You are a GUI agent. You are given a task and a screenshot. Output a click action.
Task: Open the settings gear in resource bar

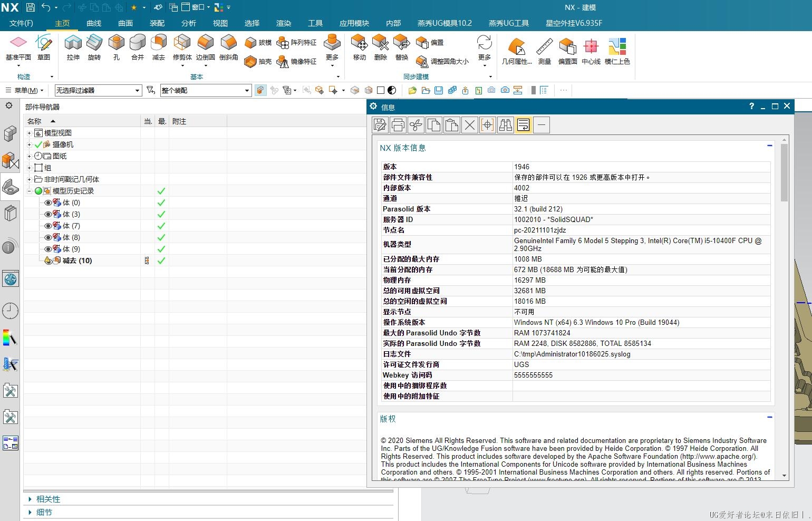point(9,106)
